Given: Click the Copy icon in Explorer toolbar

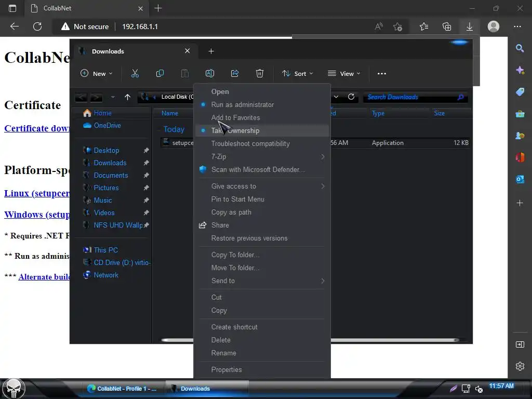Looking at the screenshot, I should (160, 74).
